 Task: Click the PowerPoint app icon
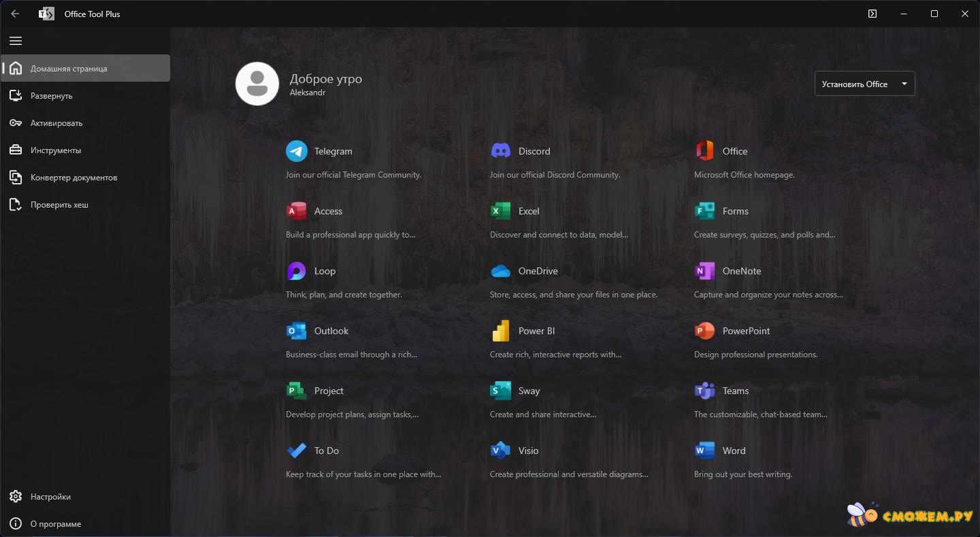pos(705,331)
